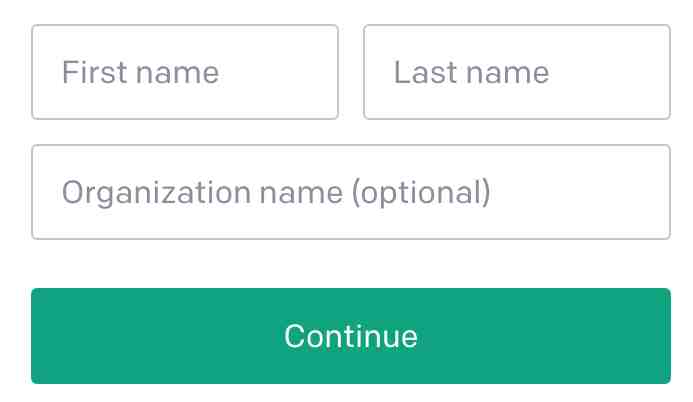Click the 'Last name' placeholder text
693x402 pixels.
(471, 72)
